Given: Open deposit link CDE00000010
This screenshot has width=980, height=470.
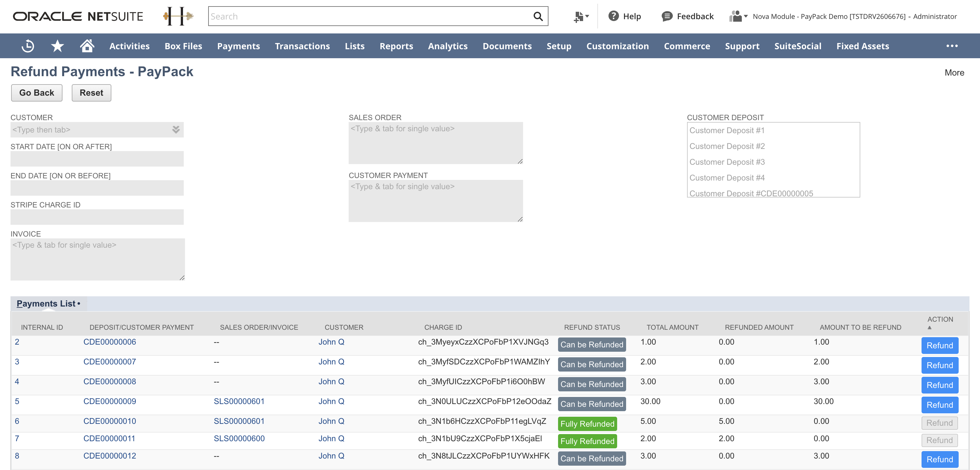Looking at the screenshot, I should tap(110, 421).
